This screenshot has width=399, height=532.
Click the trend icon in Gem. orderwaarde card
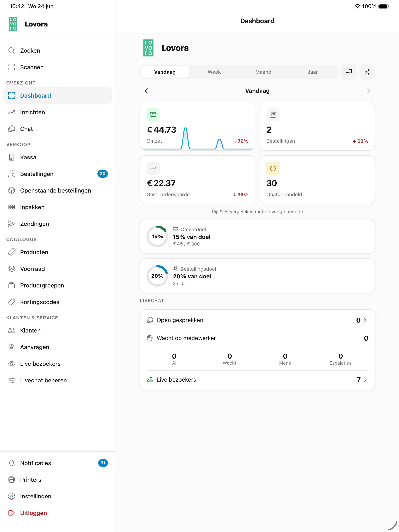[153, 168]
